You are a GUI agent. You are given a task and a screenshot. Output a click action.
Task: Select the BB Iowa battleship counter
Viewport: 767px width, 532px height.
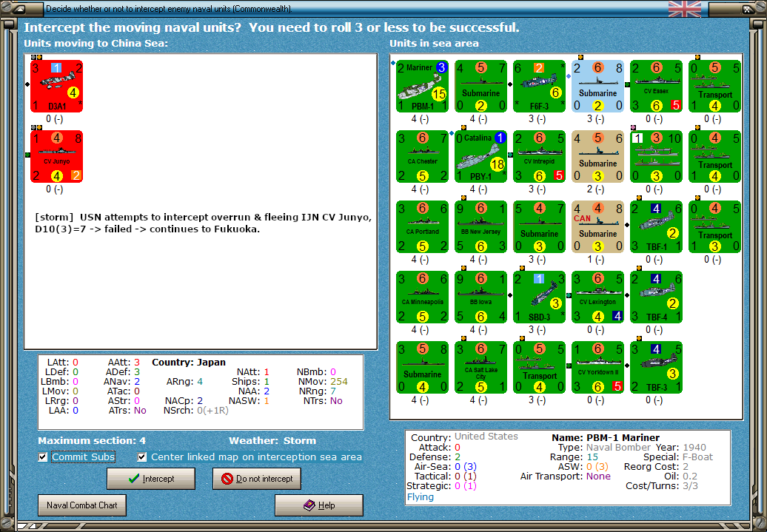tap(480, 297)
